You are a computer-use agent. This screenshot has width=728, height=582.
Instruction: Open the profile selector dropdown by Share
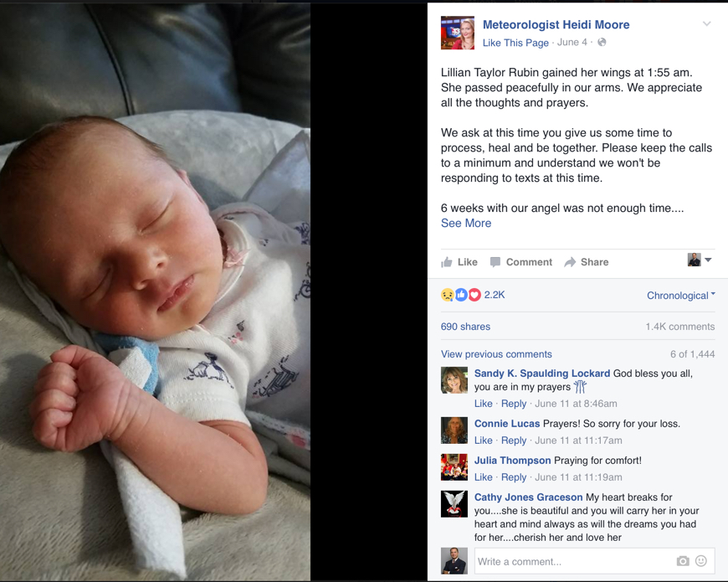(x=700, y=260)
